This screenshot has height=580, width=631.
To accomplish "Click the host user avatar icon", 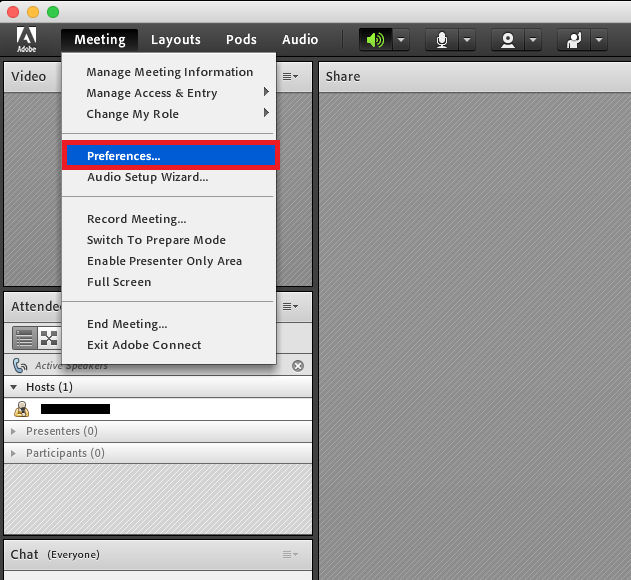I will [21, 409].
